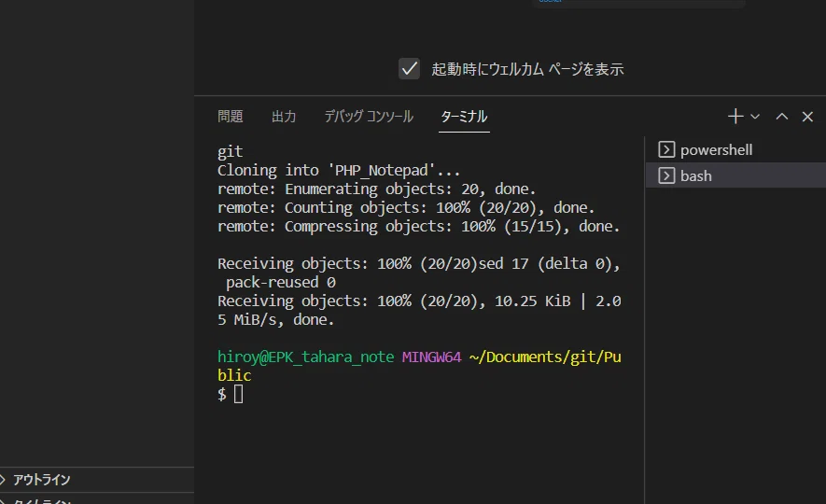Click the "git" text at terminal top
This screenshot has height=504, width=826.
[231, 152]
